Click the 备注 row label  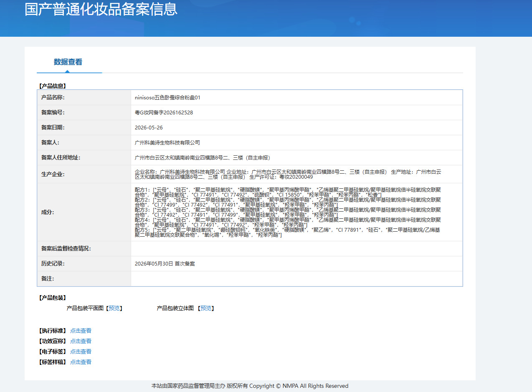point(48,278)
